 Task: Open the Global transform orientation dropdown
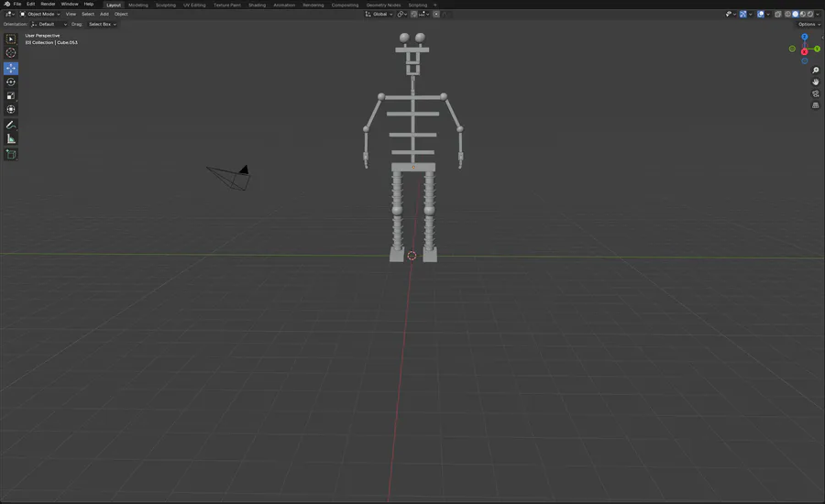pyautogui.click(x=379, y=15)
